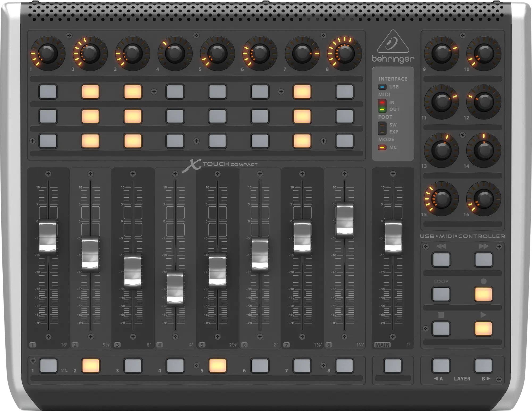532x411 pixels.
Task: Click rotary encoder knob 3
Action: click(x=132, y=53)
